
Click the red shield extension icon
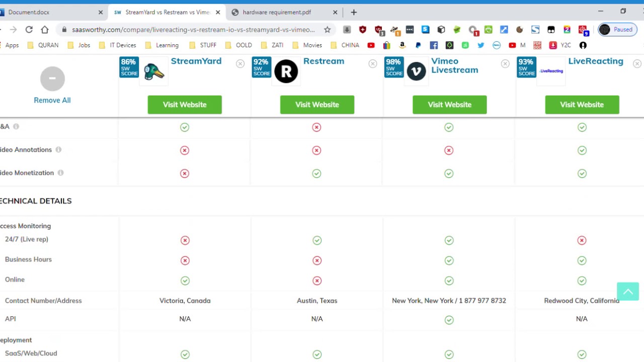363,30
